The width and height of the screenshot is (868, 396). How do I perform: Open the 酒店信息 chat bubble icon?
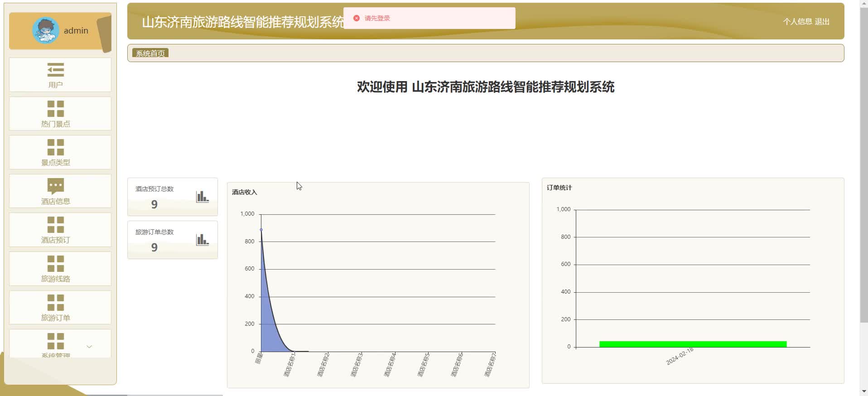56,186
